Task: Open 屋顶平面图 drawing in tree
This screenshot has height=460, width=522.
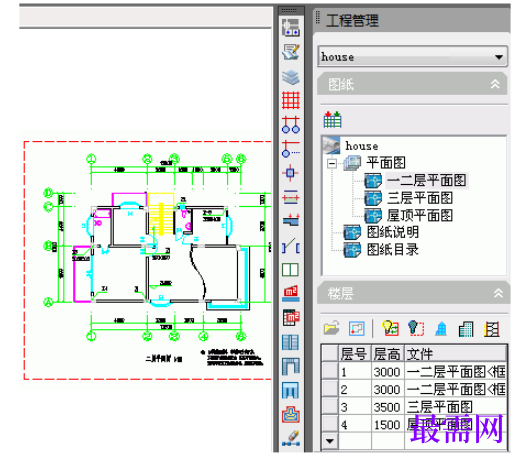Action: point(420,215)
